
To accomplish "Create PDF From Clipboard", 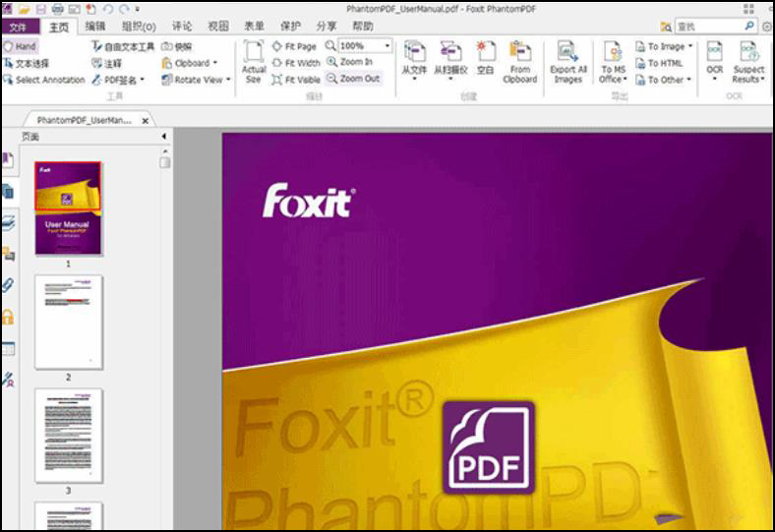I will (x=519, y=59).
